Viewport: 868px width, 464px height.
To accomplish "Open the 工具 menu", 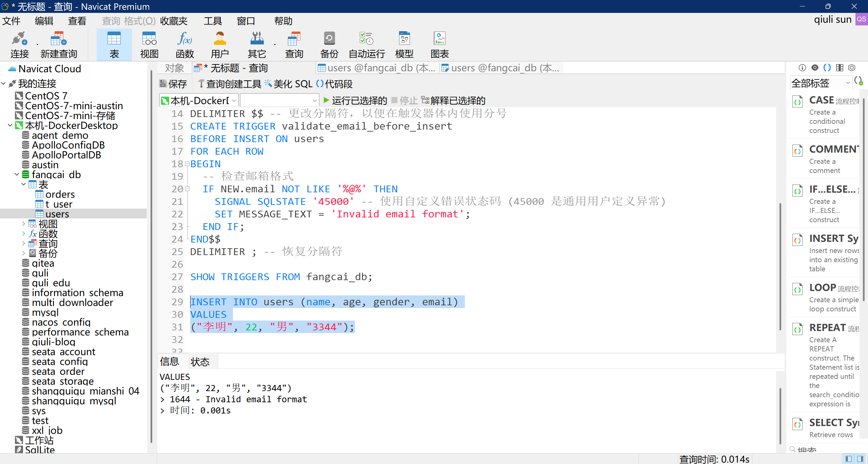I will [x=213, y=21].
